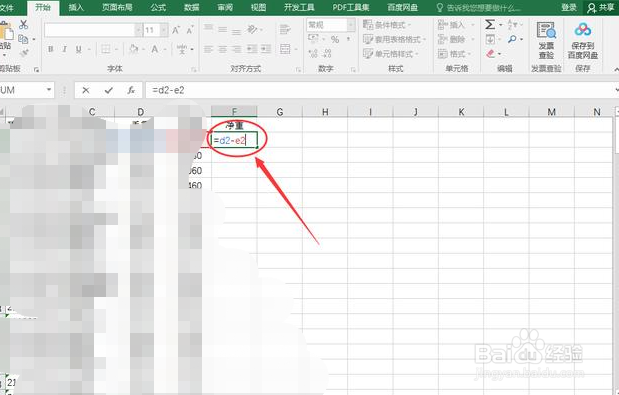
Task: Click the increase indent icon
Action: pyautogui.click(x=266, y=49)
